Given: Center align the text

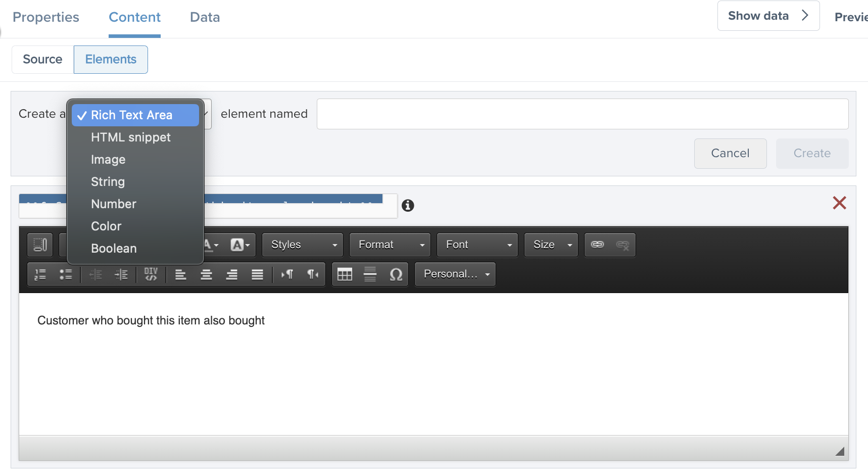Looking at the screenshot, I should (206, 274).
